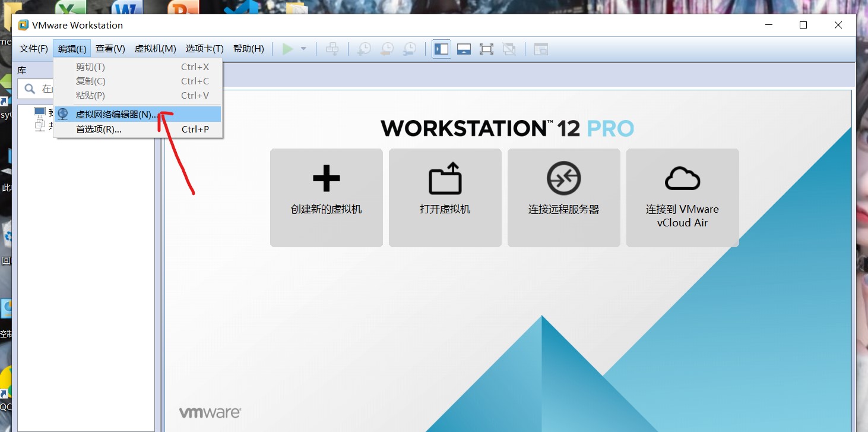Click the PowerPoint desktop icon behind the window
Screen dimensions: 868x432
click(x=183, y=8)
